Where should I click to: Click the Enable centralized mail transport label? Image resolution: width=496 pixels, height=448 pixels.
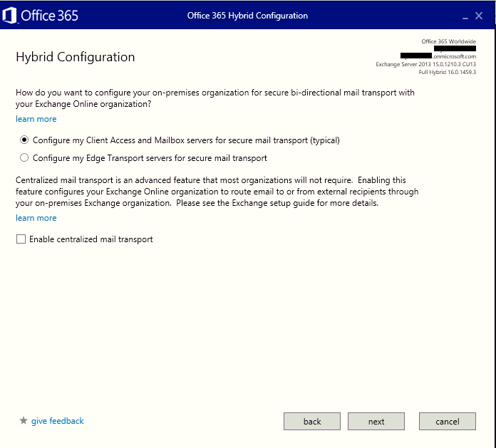click(x=91, y=239)
